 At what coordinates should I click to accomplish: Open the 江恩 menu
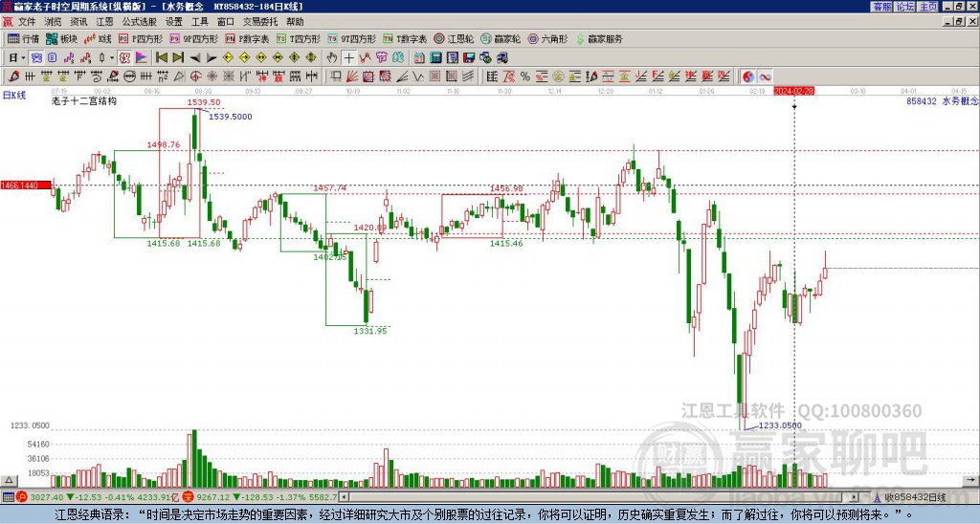point(104,22)
